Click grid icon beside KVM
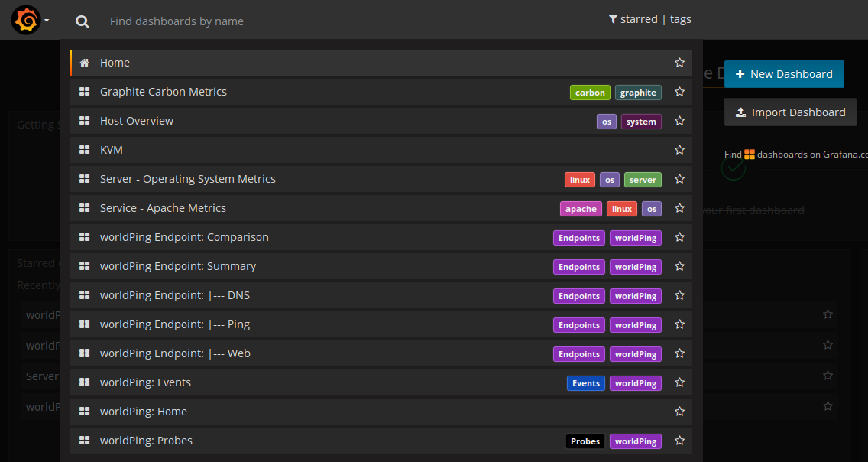The image size is (868, 462). click(84, 150)
